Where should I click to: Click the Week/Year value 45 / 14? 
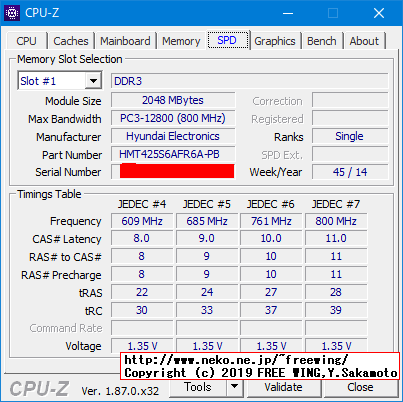pyautogui.click(x=350, y=172)
